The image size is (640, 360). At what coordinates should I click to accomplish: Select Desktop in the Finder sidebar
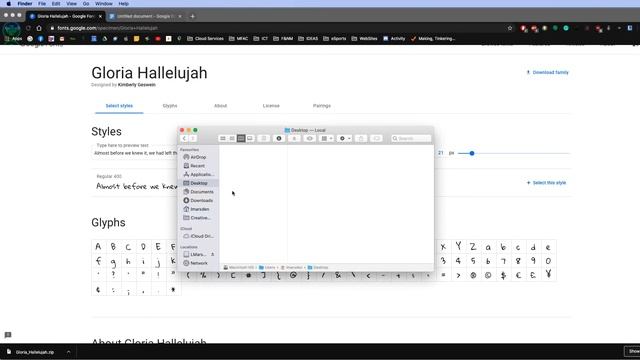[198, 183]
